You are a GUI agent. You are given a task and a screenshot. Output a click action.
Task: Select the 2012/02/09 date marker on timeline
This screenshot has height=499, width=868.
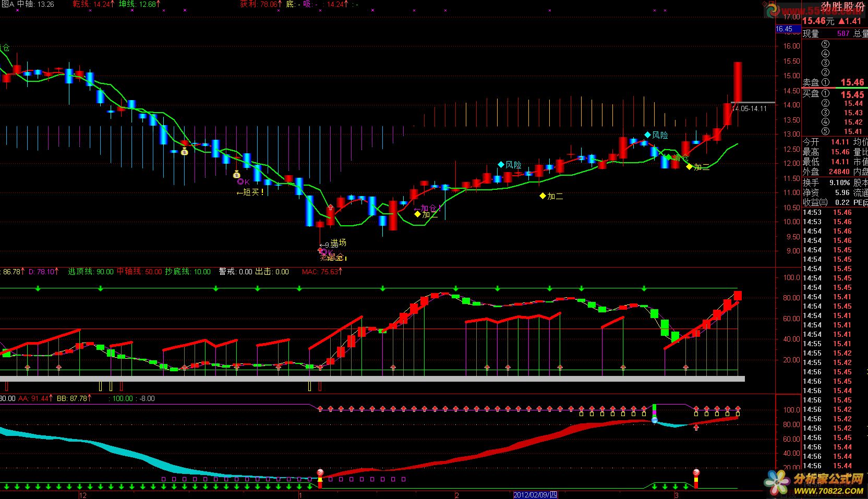(535, 494)
